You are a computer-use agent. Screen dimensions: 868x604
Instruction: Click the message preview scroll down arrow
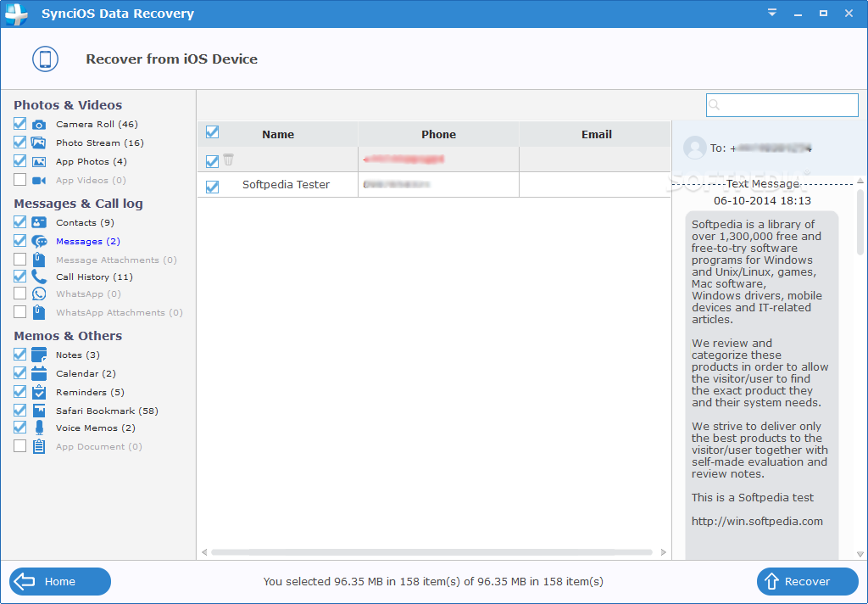[860, 554]
